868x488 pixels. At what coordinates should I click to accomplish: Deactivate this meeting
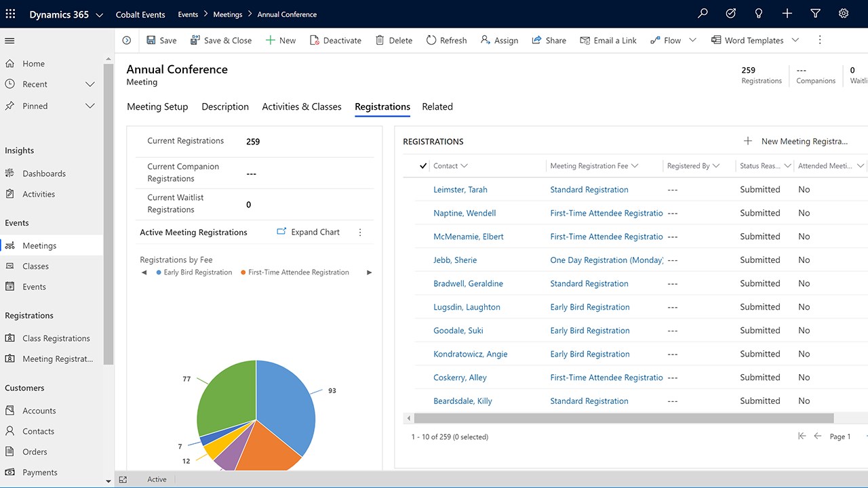click(336, 41)
